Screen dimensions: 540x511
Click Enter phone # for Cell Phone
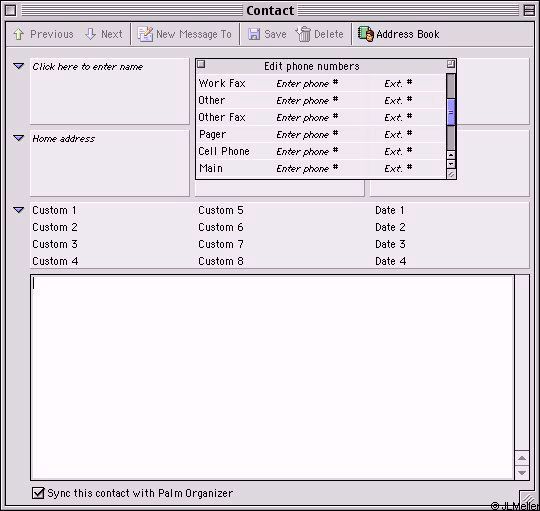tap(307, 151)
